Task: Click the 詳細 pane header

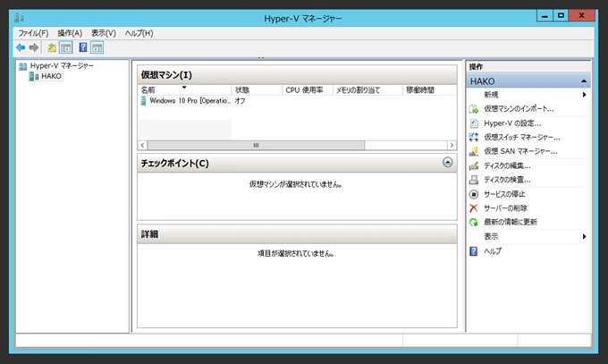Action: 297,234
